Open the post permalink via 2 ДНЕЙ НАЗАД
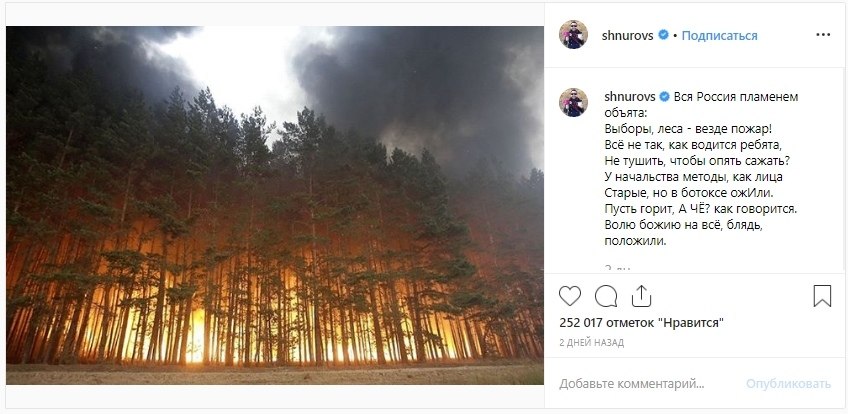Image resolution: width=848 pixels, height=414 pixels. 591,343
